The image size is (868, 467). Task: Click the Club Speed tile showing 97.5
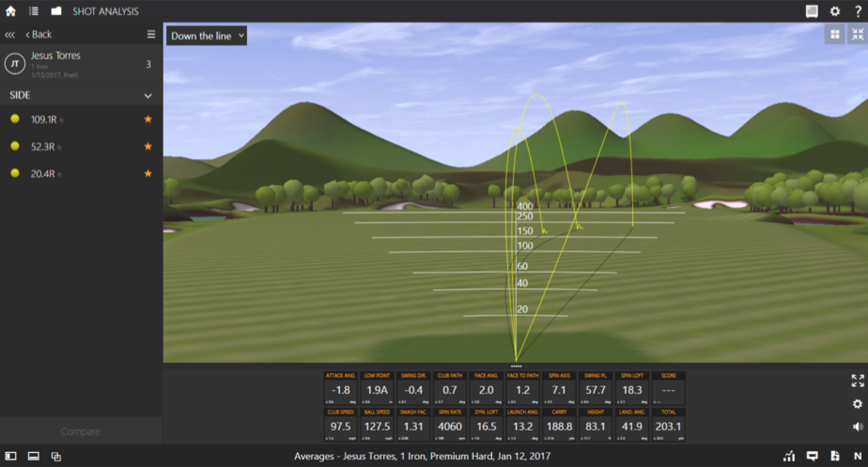341,425
